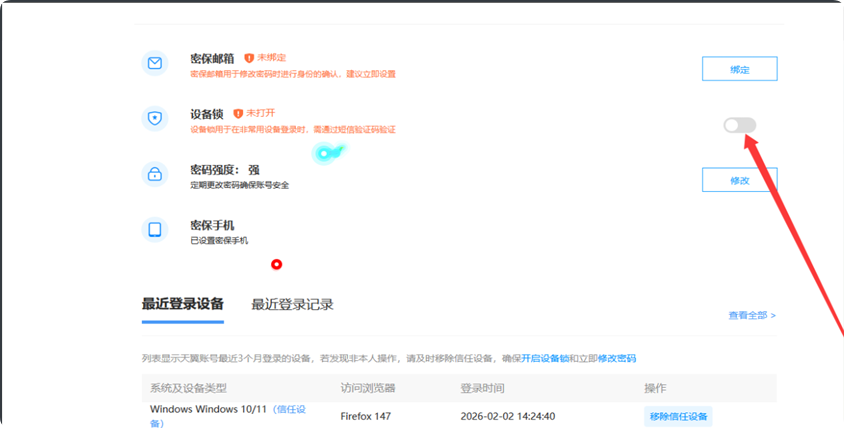This screenshot has width=844, height=428.
Task: Click the orange warning shield beside 未绑定
Action: 249,58
